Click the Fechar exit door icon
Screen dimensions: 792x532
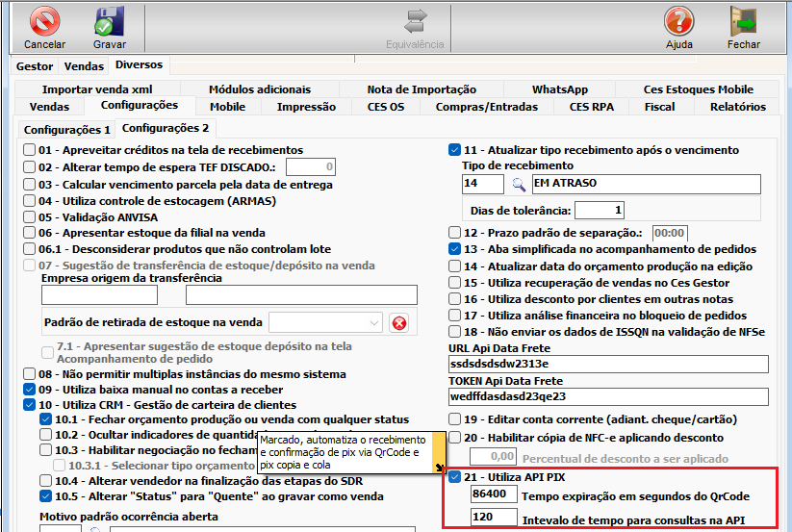(x=743, y=21)
